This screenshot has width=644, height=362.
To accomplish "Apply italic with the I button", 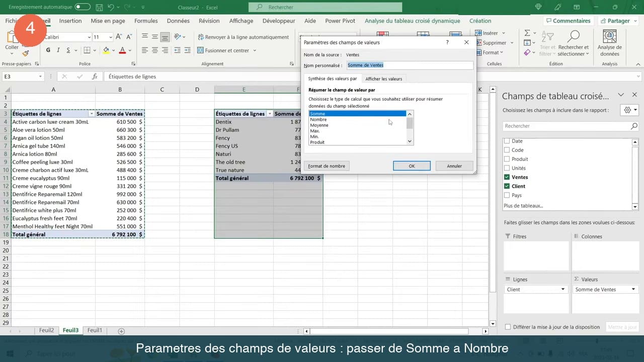I will pos(58,50).
